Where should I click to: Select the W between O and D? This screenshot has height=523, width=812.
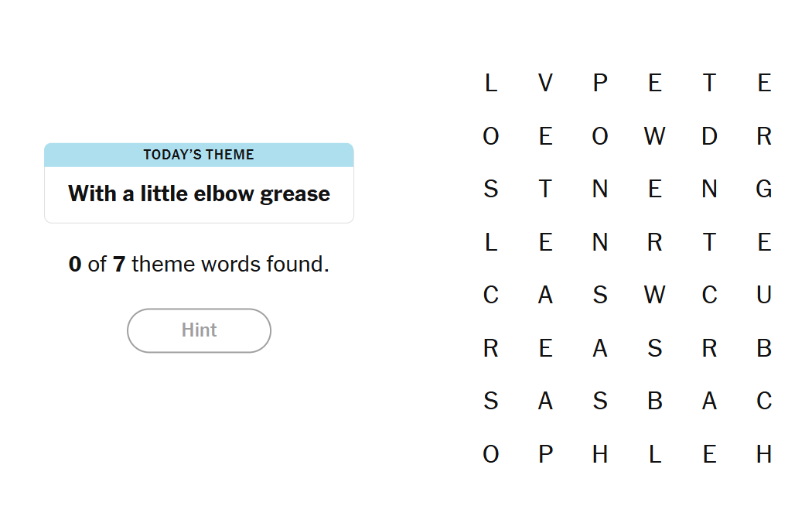click(x=654, y=136)
